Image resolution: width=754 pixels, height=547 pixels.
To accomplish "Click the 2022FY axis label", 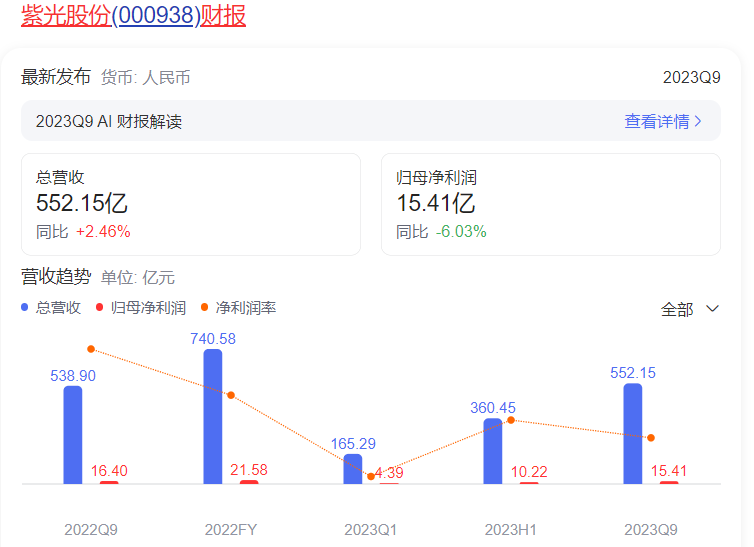I will (231, 530).
